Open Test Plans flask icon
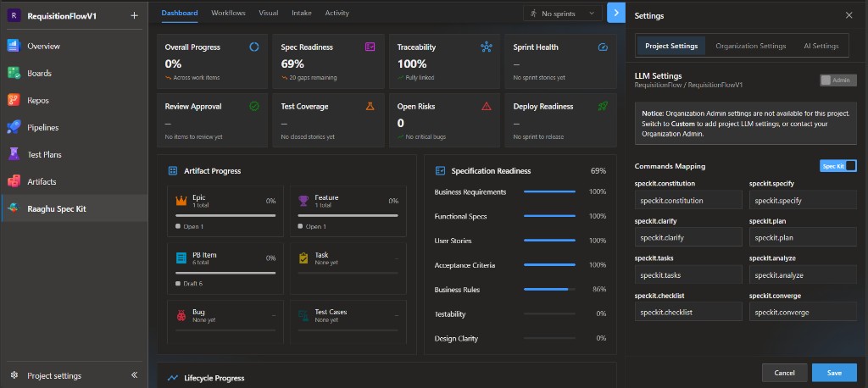 [14, 154]
